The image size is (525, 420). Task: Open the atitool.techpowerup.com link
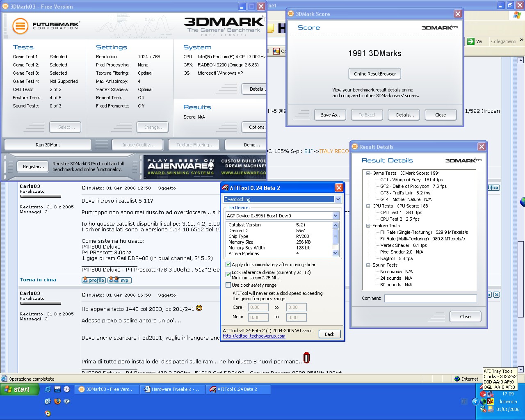[x=254, y=336]
